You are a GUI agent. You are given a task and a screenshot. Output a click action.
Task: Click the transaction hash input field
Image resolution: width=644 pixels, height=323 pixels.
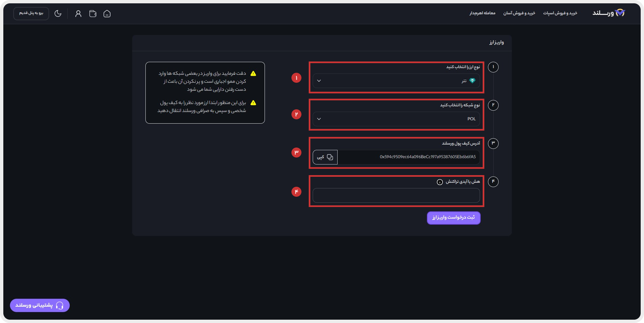pyautogui.click(x=396, y=195)
